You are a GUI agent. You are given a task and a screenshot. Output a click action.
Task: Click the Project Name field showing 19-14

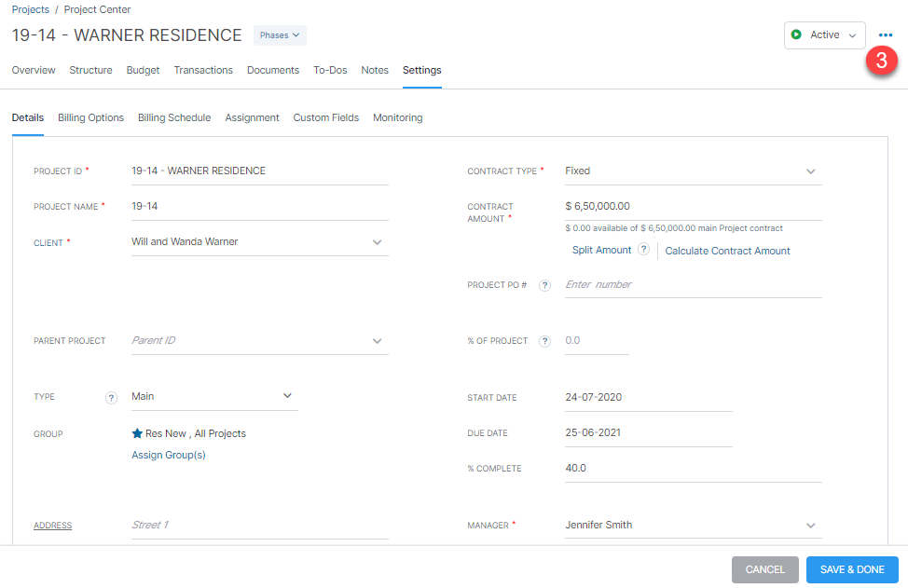tap(260, 207)
